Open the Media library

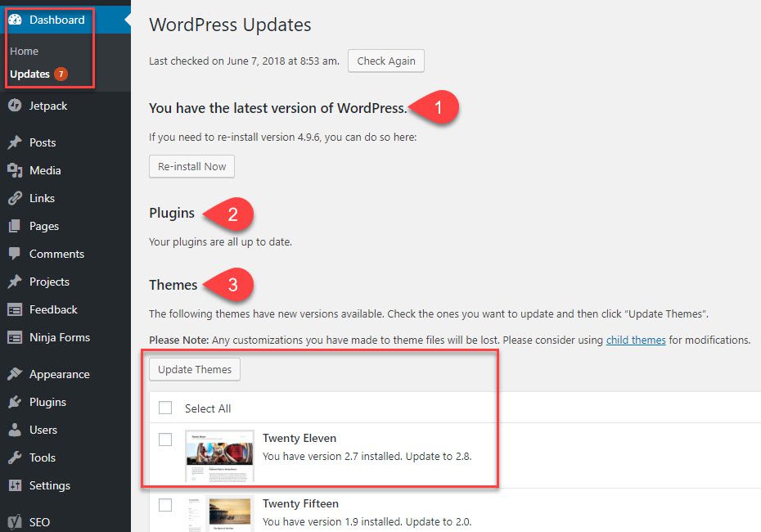[43, 170]
